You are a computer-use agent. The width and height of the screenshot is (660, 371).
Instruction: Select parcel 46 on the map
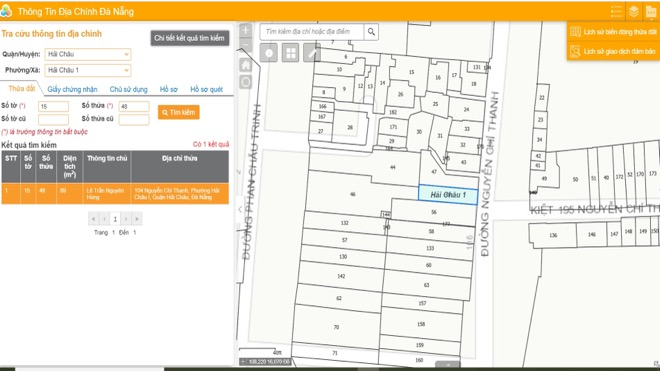tap(353, 194)
